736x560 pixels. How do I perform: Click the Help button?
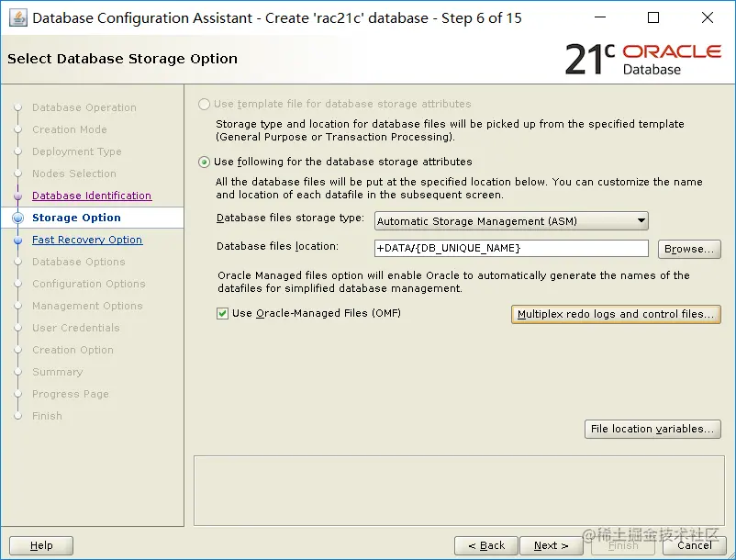point(41,545)
